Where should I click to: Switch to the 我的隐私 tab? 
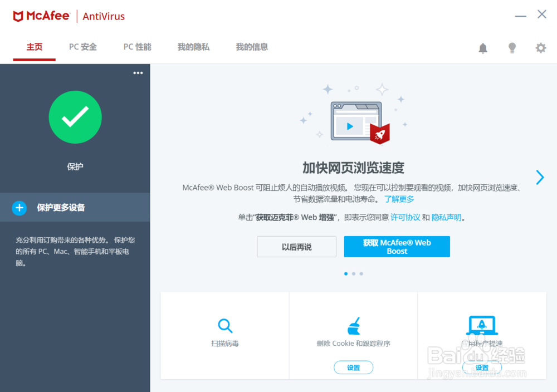(194, 47)
